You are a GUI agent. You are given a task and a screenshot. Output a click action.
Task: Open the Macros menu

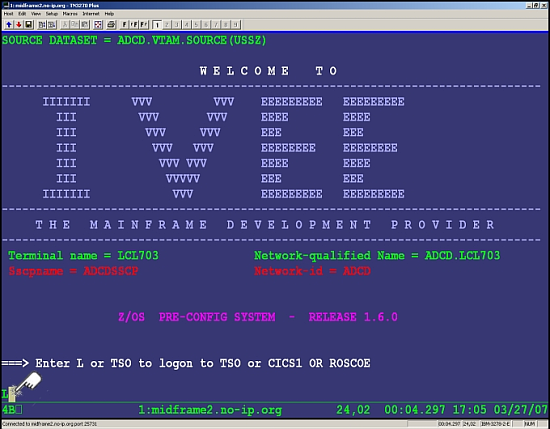(x=70, y=14)
